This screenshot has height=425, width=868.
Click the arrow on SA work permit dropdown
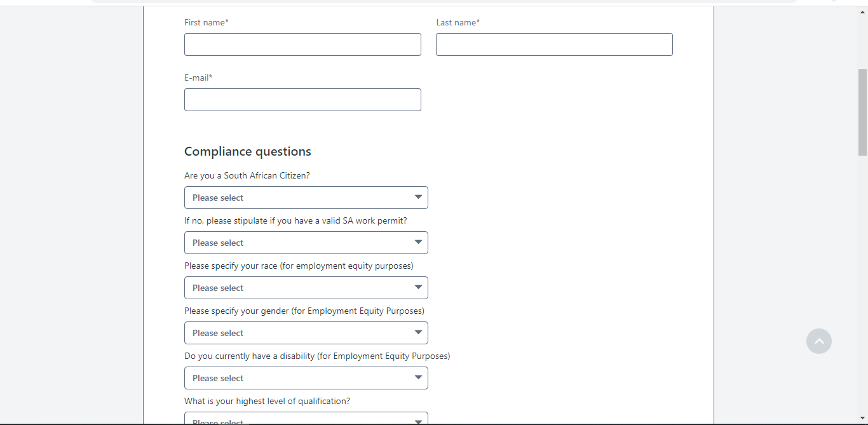[x=418, y=243]
